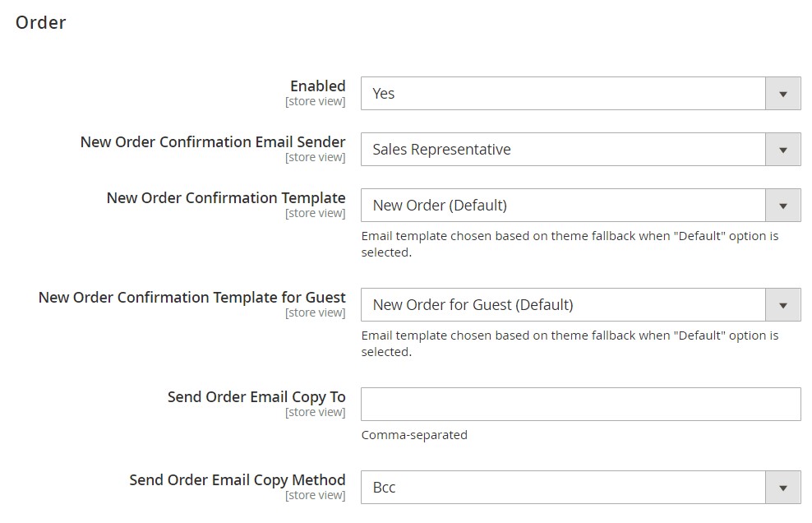Select the current value Yes in Enabled
Viewport: 812px width, 523px height.
pyautogui.click(x=383, y=93)
